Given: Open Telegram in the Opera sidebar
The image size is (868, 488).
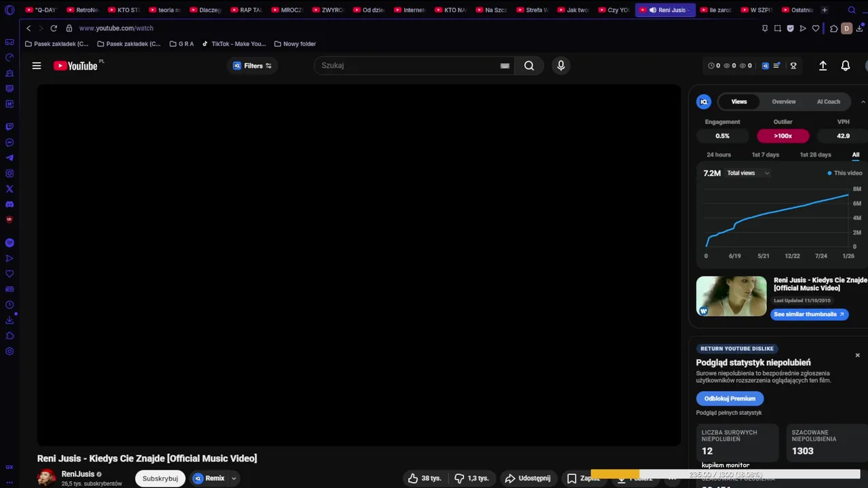Looking at the screenshot, I should click(9, 158).
